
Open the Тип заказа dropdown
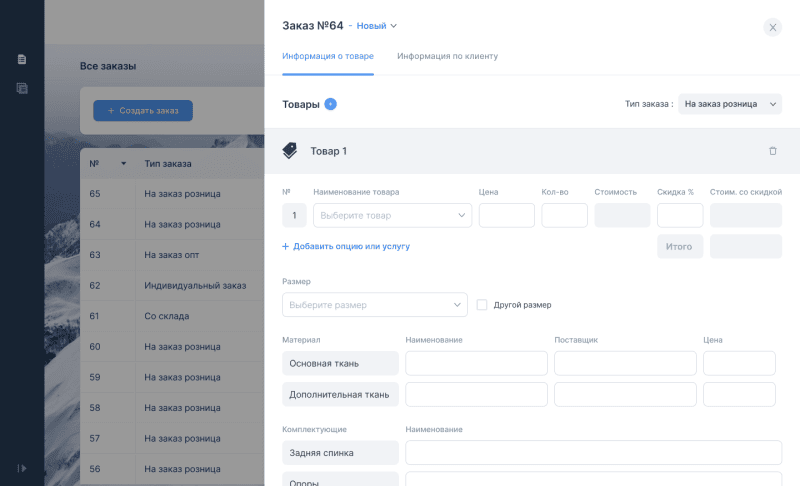pos(730,104)
